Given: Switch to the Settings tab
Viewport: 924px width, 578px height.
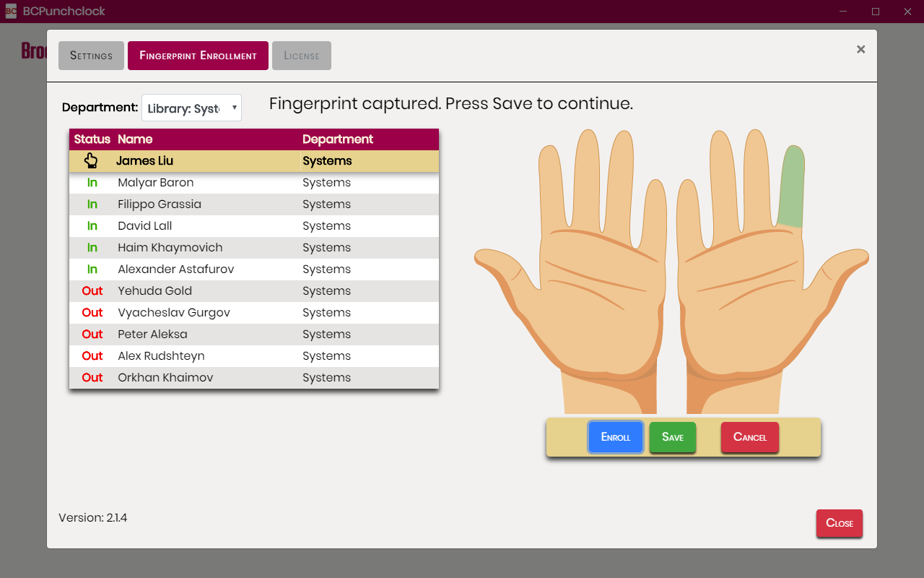Looking at the screenshot, I should pyautogui.click(x=91, y=56).
